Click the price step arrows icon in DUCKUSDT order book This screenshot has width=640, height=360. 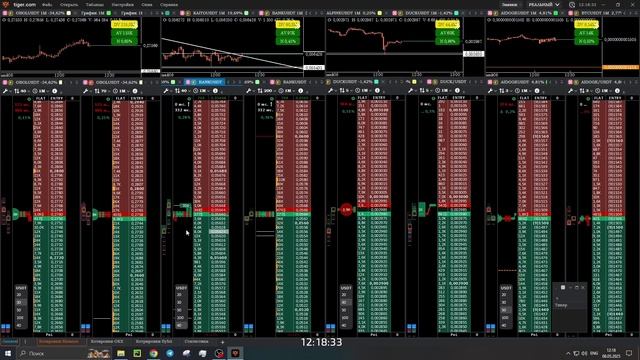coord(342,90)
